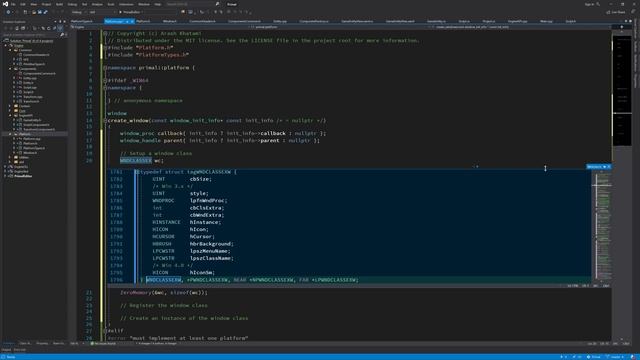The height and width of the screenshot is (360, 640).
Task: Click the Solution Explorer properties wrench icon
Action: point(54,28)
